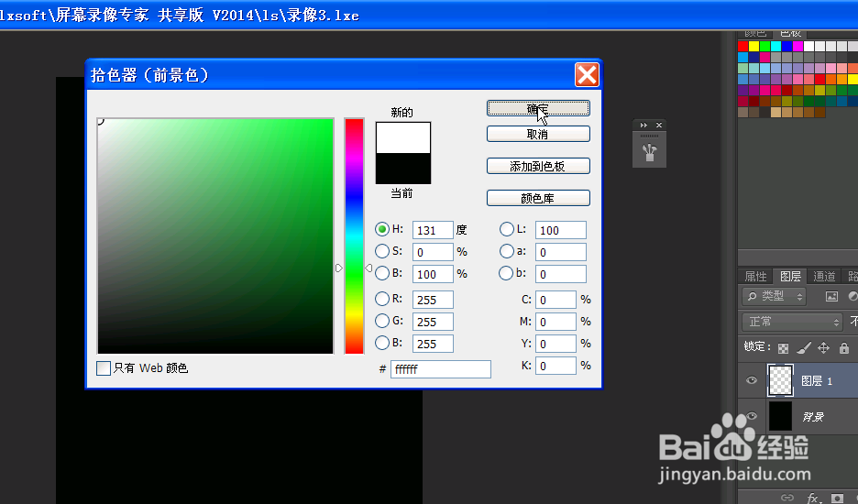The width and height of the screenshot is (858, 504).
Task: Pick the magenta swatch in top row
Action: click(797, 46)
